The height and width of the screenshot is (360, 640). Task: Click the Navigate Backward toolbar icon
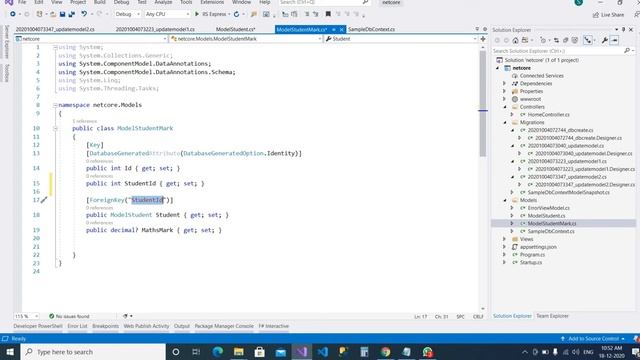[13, 14]
